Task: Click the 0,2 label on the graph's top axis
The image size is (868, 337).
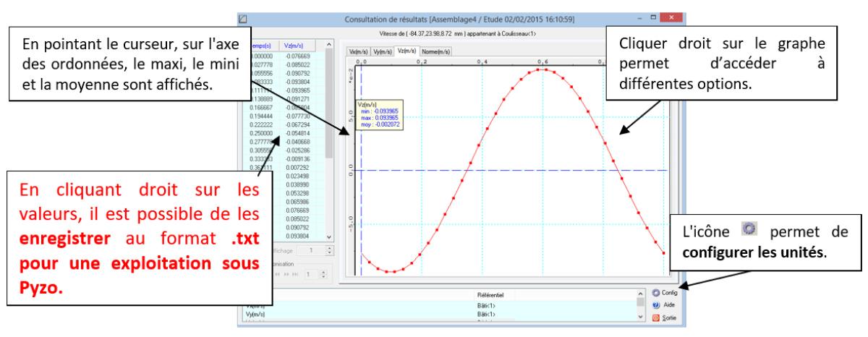Action: (x=422, y=62)
